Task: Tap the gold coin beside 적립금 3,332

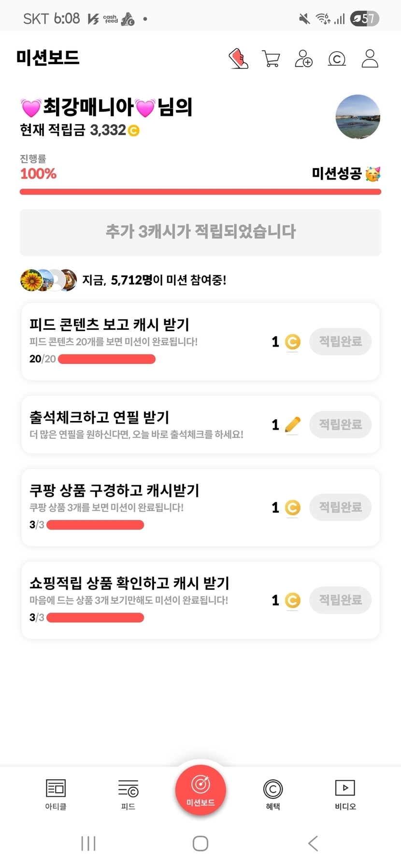Action: click(x=134, y=130)
